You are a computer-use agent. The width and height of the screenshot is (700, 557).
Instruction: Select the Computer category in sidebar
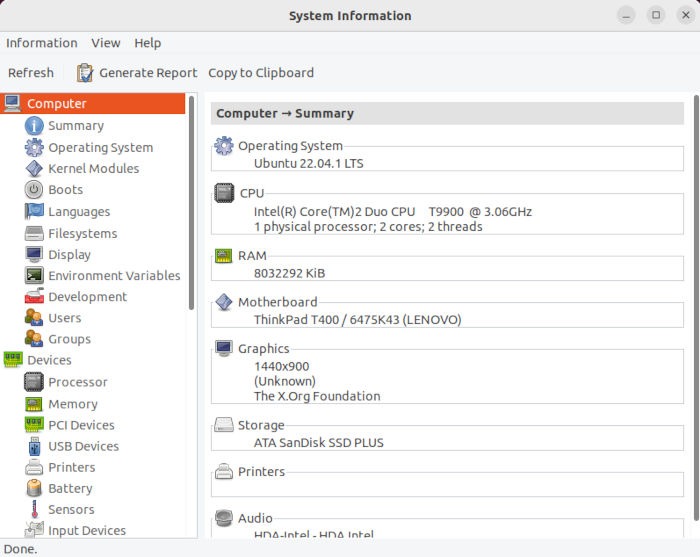[x=92, y=104]
